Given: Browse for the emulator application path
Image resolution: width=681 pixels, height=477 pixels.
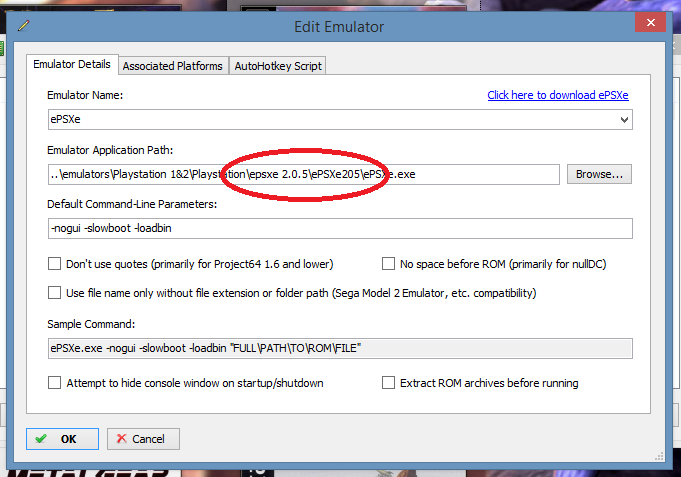Looking at the screenshot, I should [x=599, y=174].
